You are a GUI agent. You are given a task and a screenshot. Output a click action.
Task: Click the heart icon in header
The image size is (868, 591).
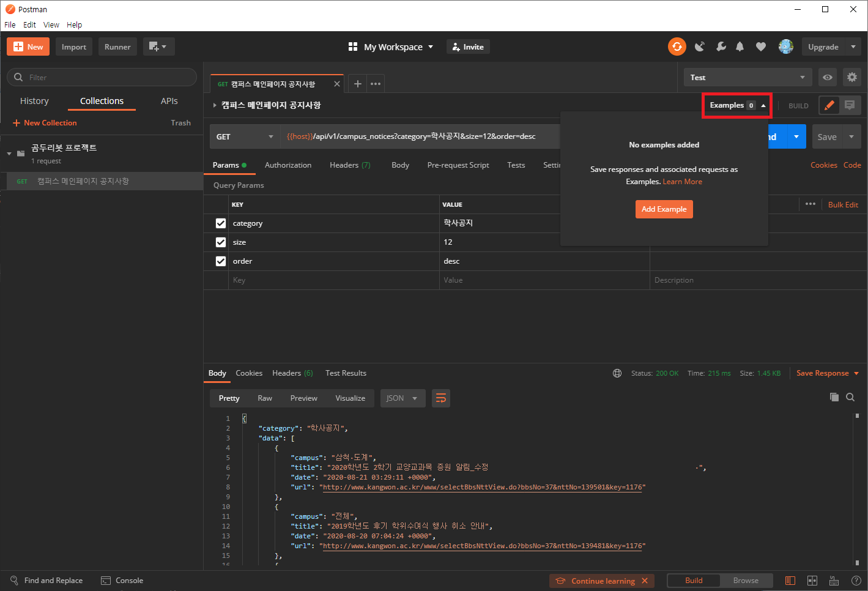point(761,46)
